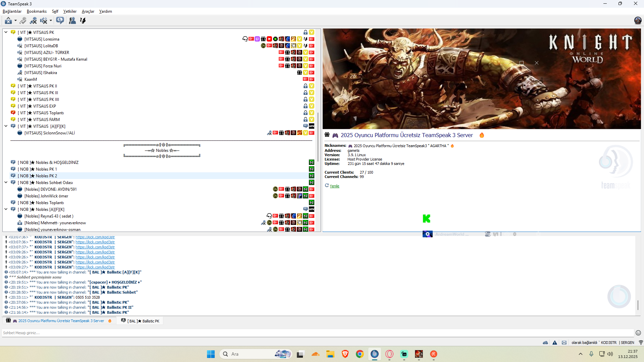Click the lock icon on VITSAUS FARM row
Image resolution: width=644 pixels, height=362 pixels.
tap(306, 120)
